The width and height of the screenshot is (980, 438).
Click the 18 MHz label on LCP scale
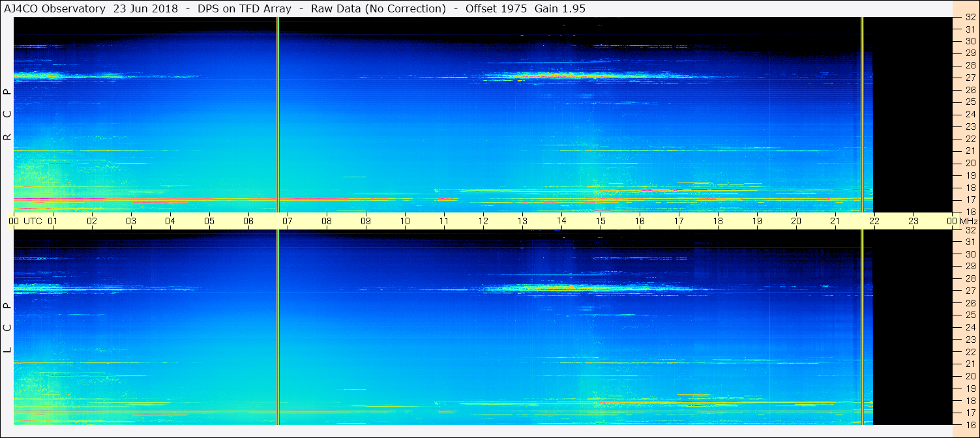tap(970, 401)
